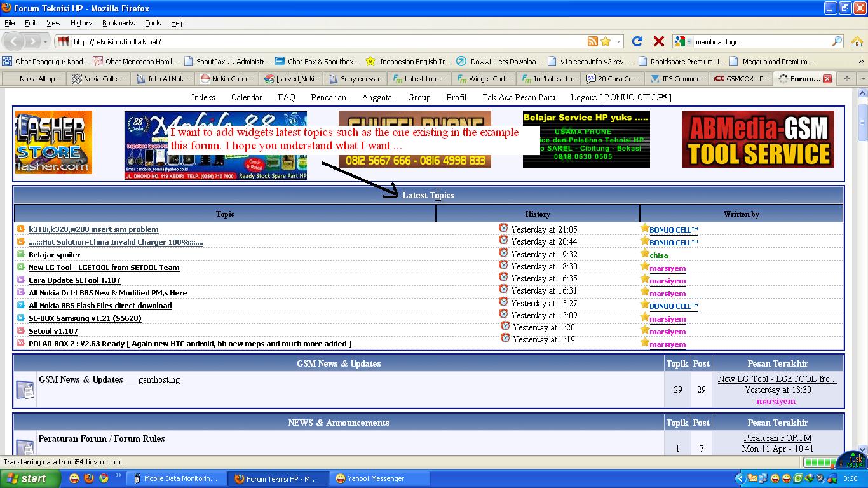This screenshot has height=488, width=868.
Task: Open the author marsiyem profile on the Setool v1.107 row
Action: click(x=667, y=332)
